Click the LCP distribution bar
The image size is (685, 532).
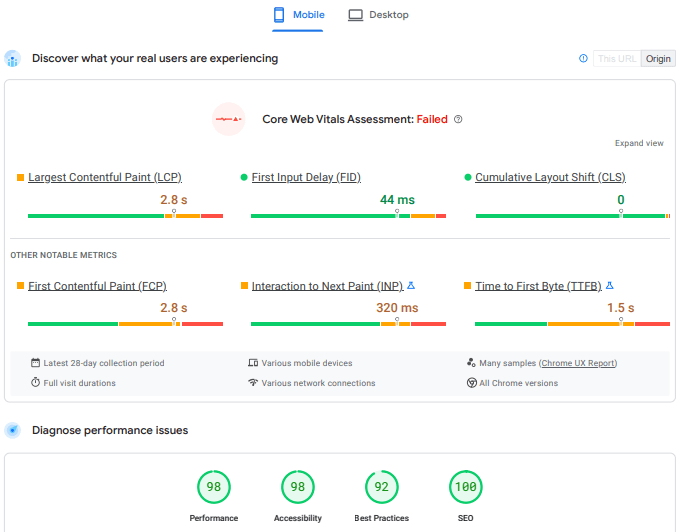point(125,216)
